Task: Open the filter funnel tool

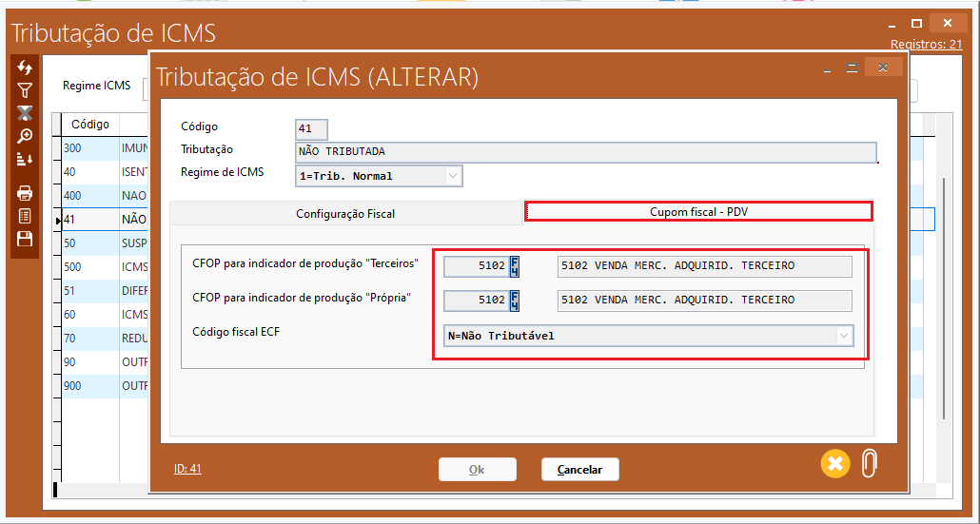Action: pos(25,91)
